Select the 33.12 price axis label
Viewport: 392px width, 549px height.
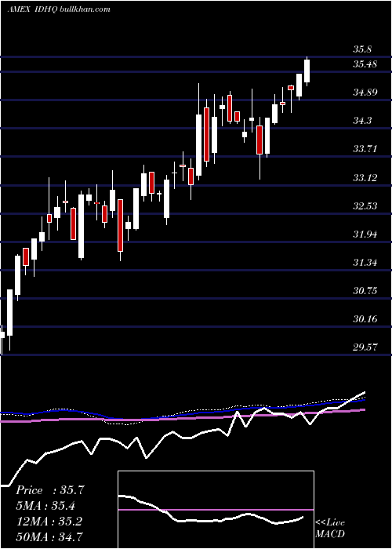[365, 178]
